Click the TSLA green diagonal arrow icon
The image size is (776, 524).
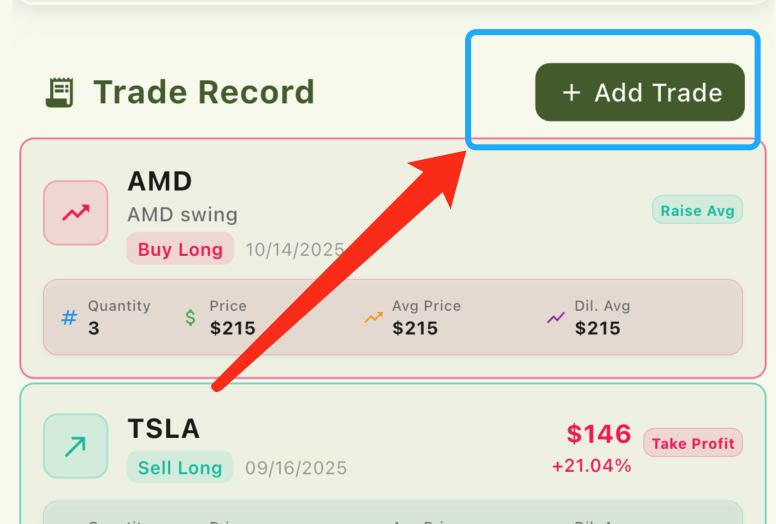[x=75, y=446]
